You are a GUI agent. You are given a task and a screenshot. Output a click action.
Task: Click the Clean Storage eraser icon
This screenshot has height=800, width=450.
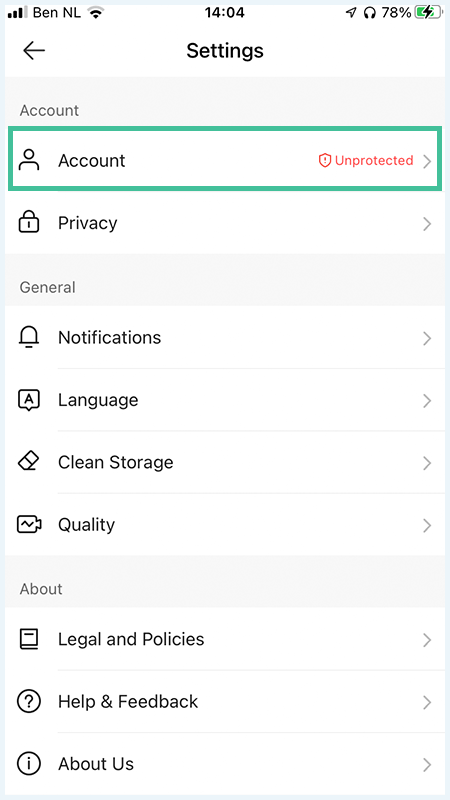click(x=29, y=462)
